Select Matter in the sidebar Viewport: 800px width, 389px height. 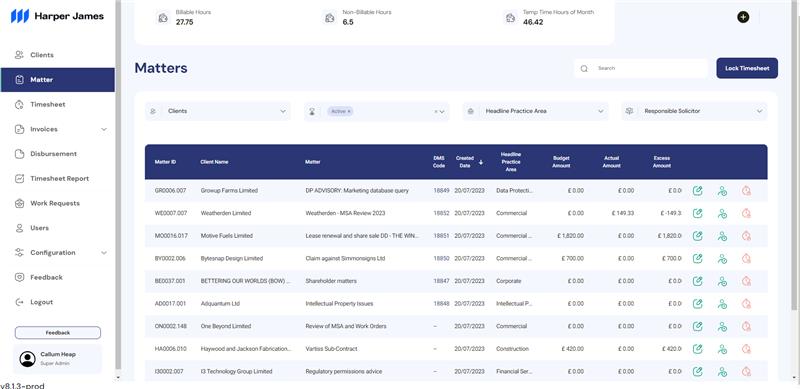[x=57, y=80]
